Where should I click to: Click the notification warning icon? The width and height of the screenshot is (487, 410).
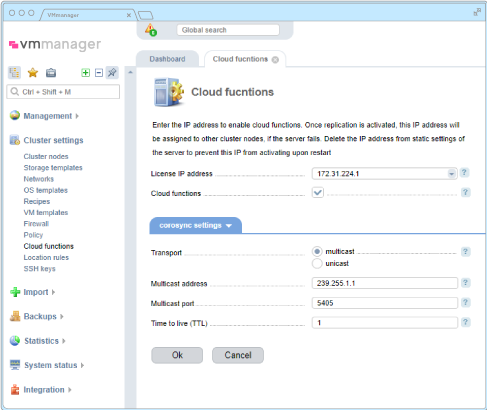(151, 30)
